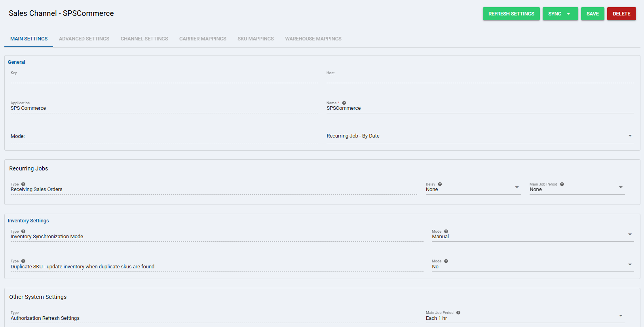The width and height of the screenshot is (644, 327).
Task: Click the Host field
Action: (480, 77)
